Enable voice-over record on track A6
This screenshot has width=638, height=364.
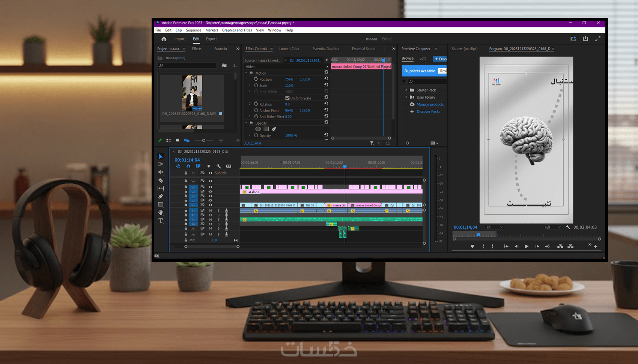[226, 234]
